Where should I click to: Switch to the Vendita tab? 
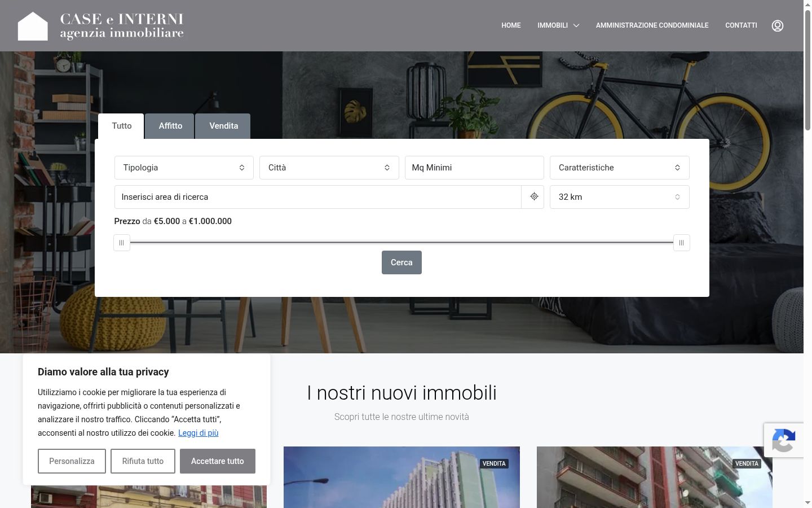tap(224, 126)
